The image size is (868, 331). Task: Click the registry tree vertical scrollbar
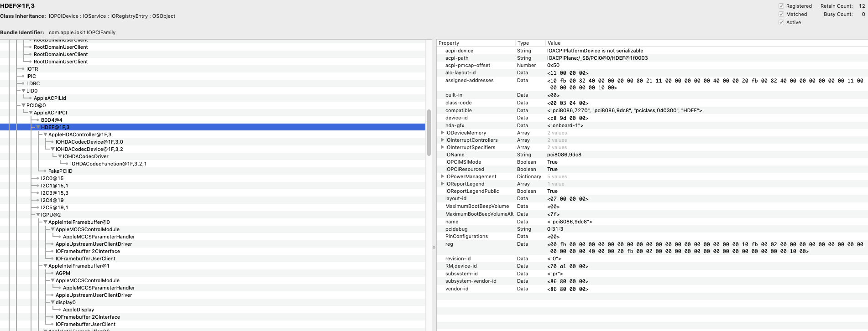tap(429, 132)
